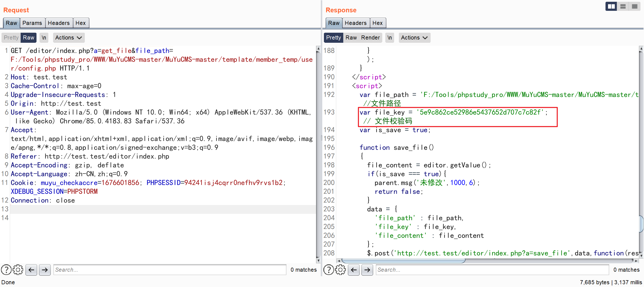Screen dimensions: 644x287
Task: Click Response search back arrow
Action: [354, 270]
